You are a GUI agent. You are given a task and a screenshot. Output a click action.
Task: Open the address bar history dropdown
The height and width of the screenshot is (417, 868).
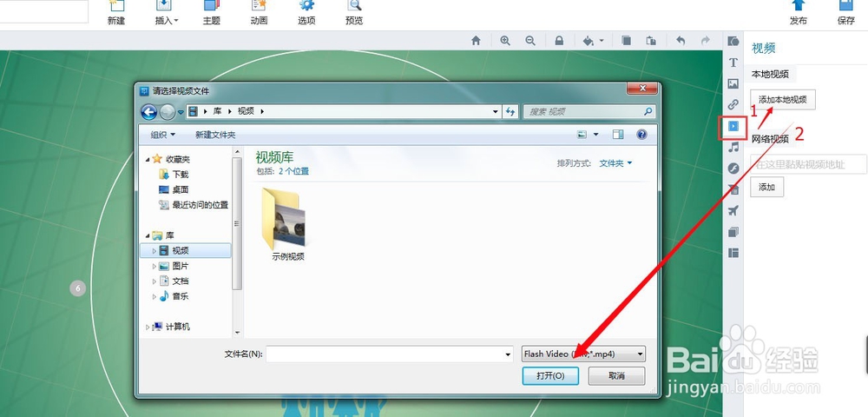[495, 111]
